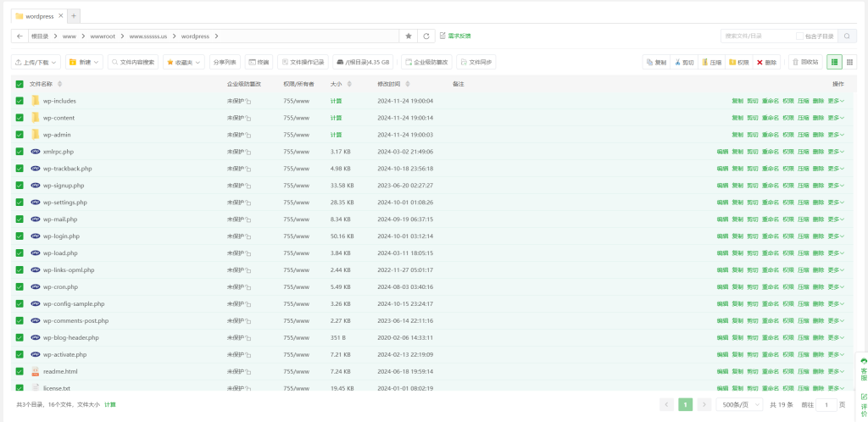
Task: Open 文件同步 file sync
Action: tap(476, 63)
